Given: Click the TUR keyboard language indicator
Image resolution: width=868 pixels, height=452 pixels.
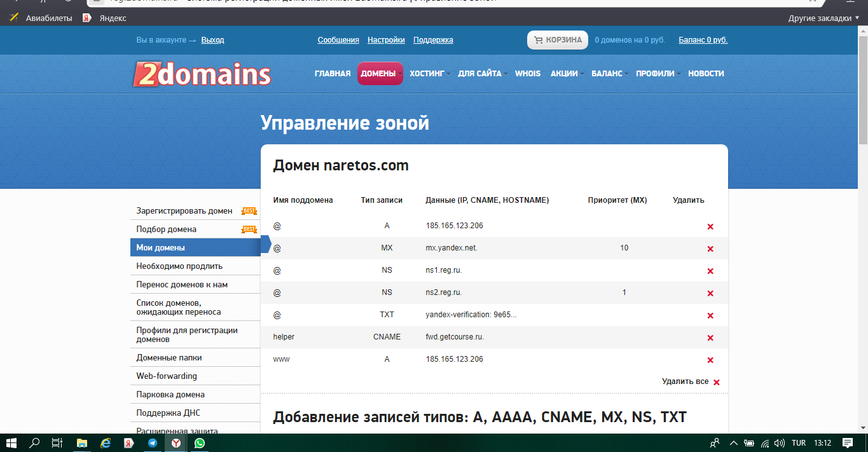Looking at the screenshot, I should tap(799, 443).
